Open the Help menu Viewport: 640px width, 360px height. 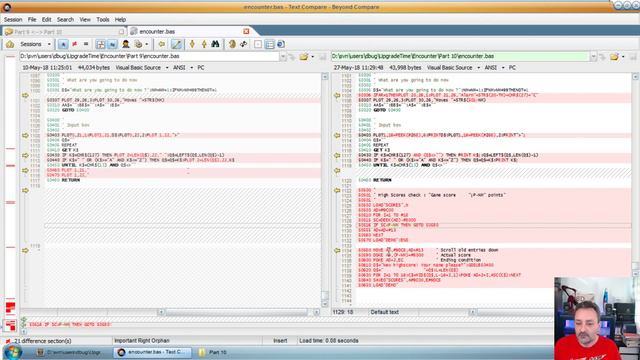[x=120, y=20]
